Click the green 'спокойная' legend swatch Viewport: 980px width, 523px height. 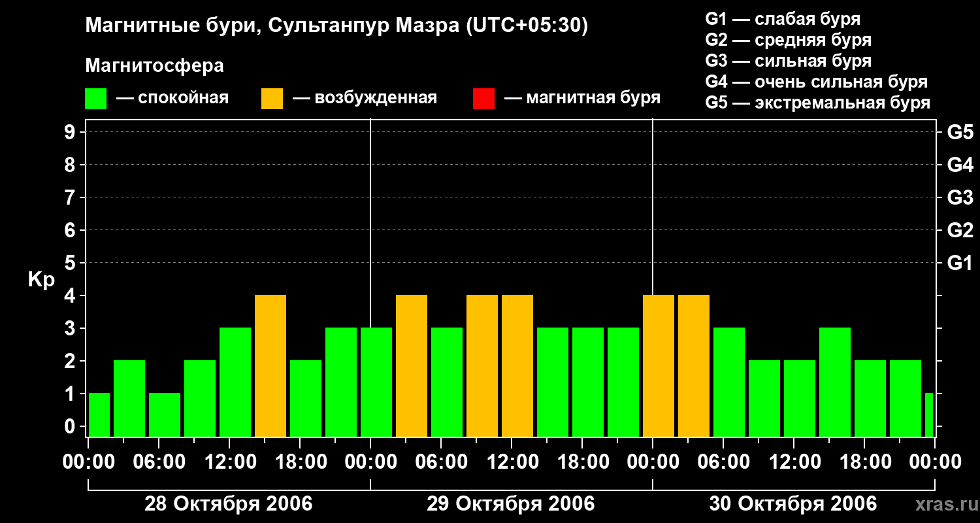tap(95, 99)
